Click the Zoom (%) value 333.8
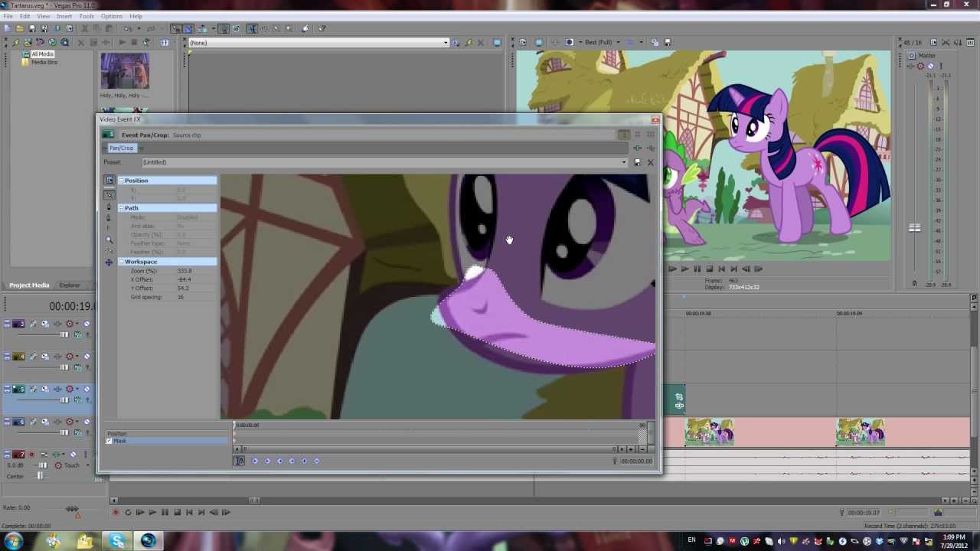Viewport: 980px width, 551px height. tap(185, 271)
